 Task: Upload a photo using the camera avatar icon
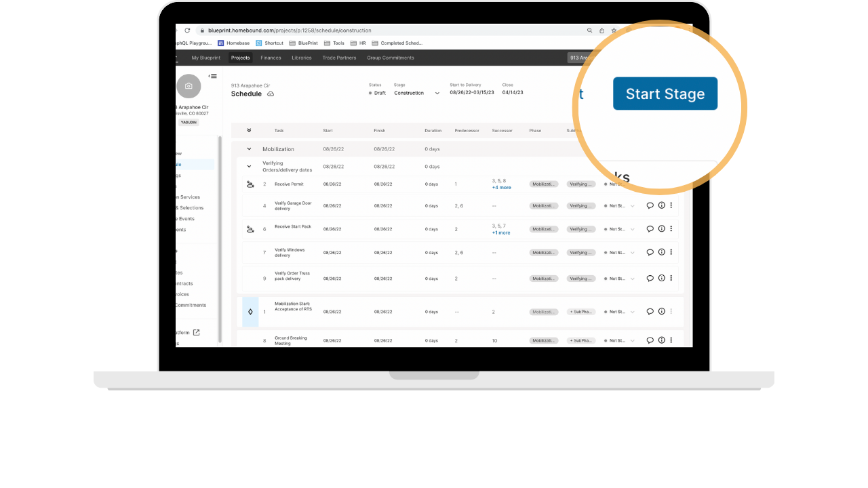pos(189,86)
